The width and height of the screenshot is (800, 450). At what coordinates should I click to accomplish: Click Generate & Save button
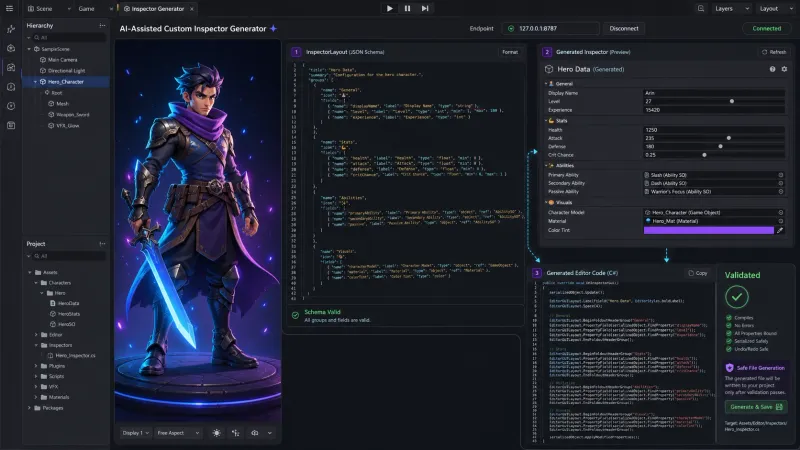pos(756,407)
